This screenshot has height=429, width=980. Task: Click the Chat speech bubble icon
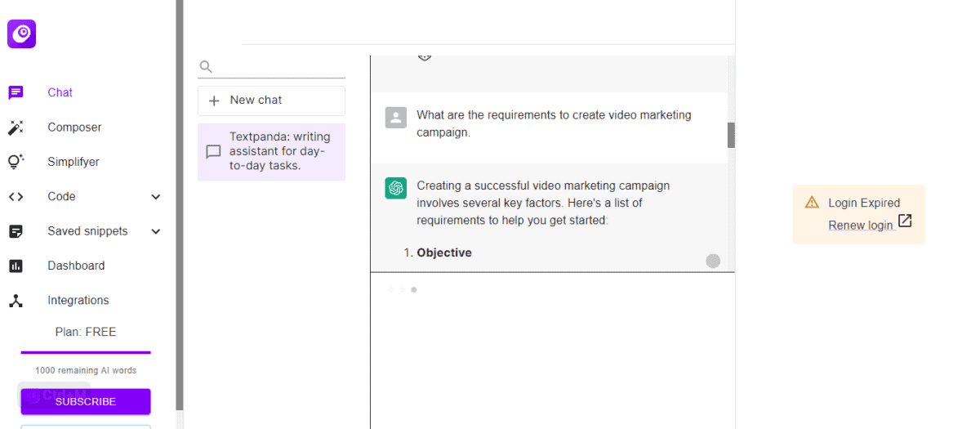[16, 92]
